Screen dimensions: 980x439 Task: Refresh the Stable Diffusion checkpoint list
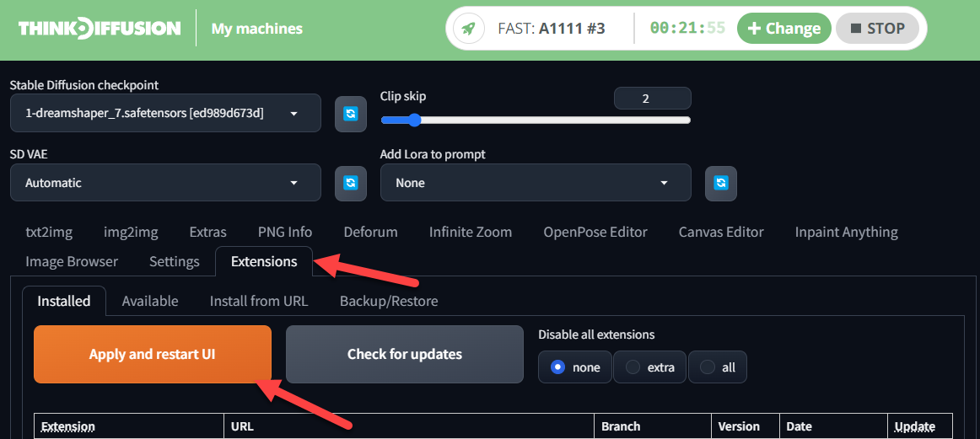point(351,114)
